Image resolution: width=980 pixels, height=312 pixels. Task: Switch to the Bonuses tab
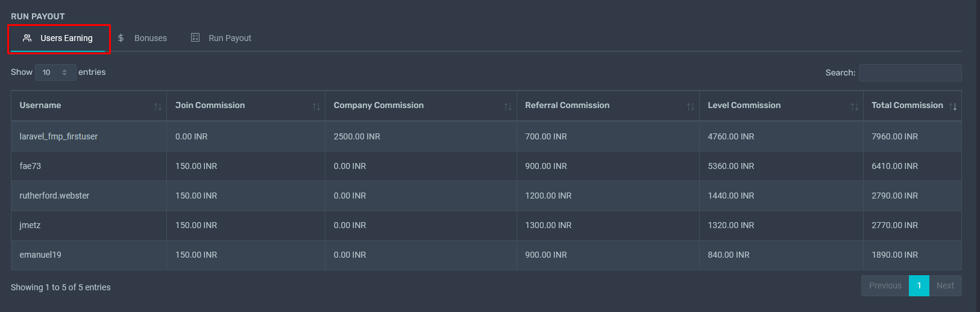tap(150, 38)
